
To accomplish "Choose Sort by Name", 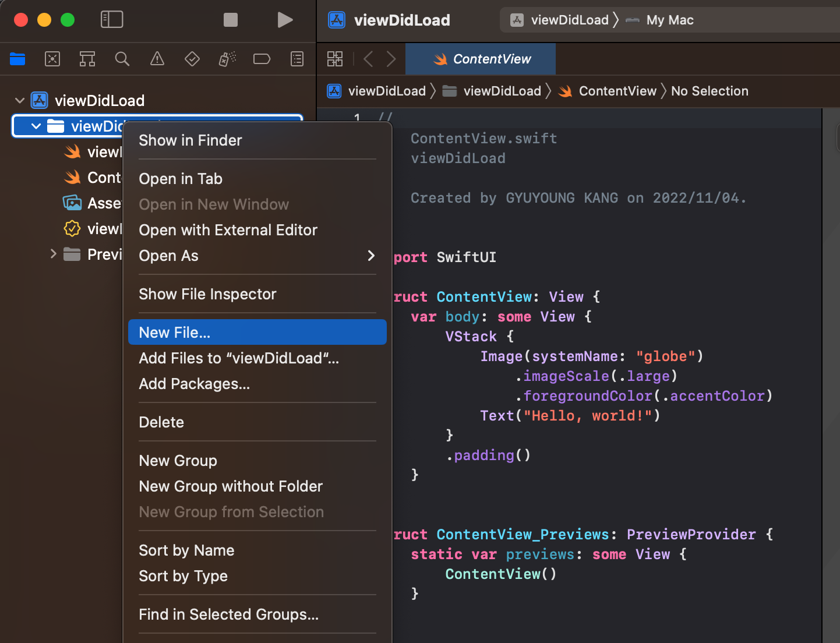I will point(257,550).
